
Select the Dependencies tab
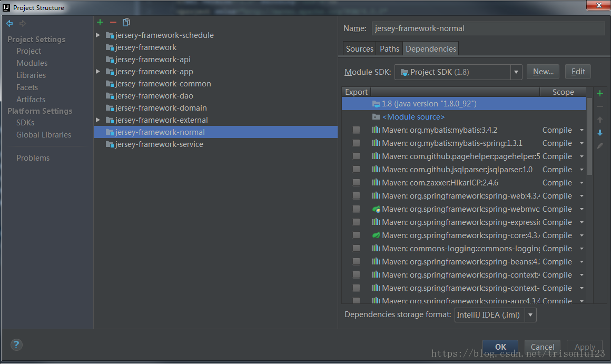430,48
